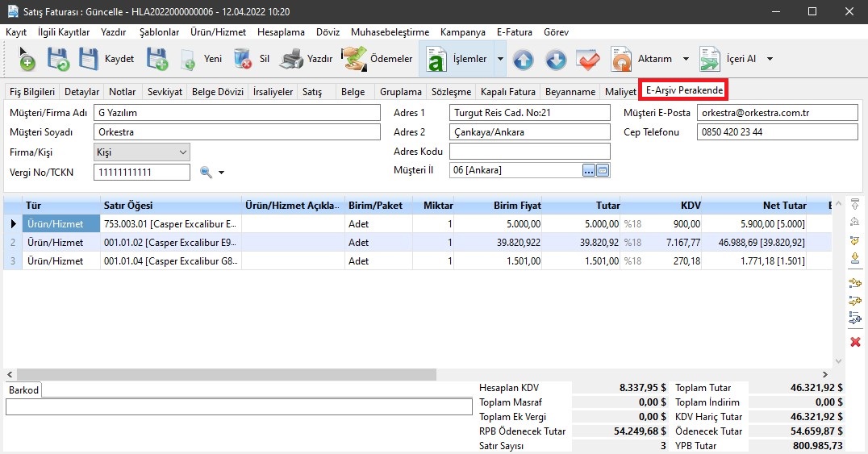Image resolution: width=868 pixels, height=454 pixels.
Task: Click the Sil trash bin icon
Action: coord(243,59)
